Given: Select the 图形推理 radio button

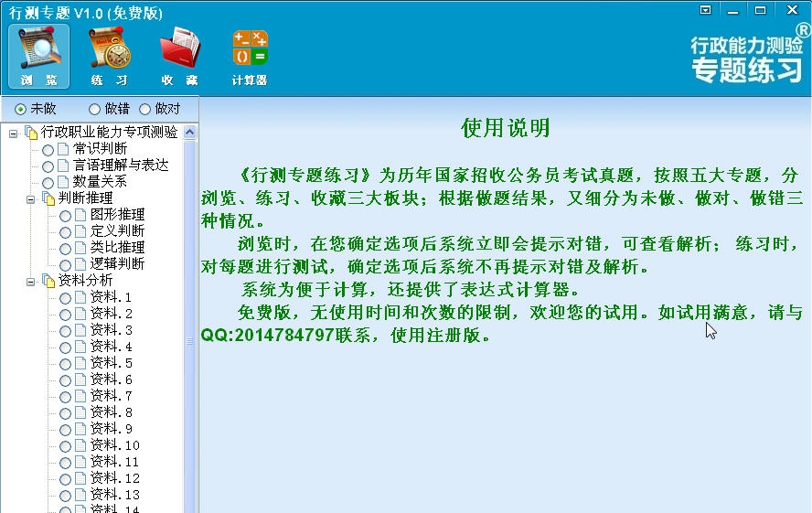Looking at the screenshot, I should [x=65, y=216].
